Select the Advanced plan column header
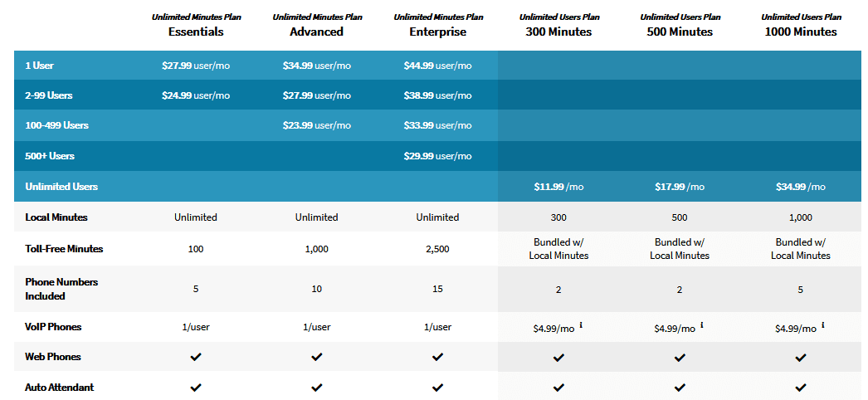 [317, 26]
